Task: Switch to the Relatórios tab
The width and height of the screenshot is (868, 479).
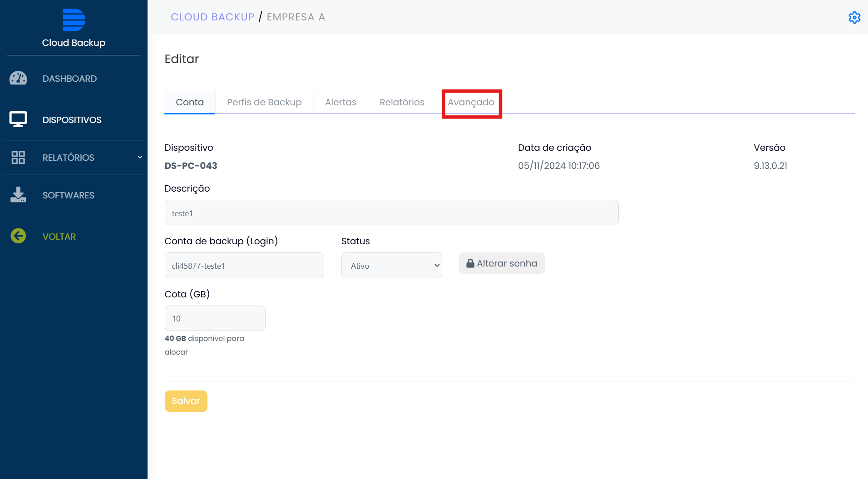Action: (402, 102)
